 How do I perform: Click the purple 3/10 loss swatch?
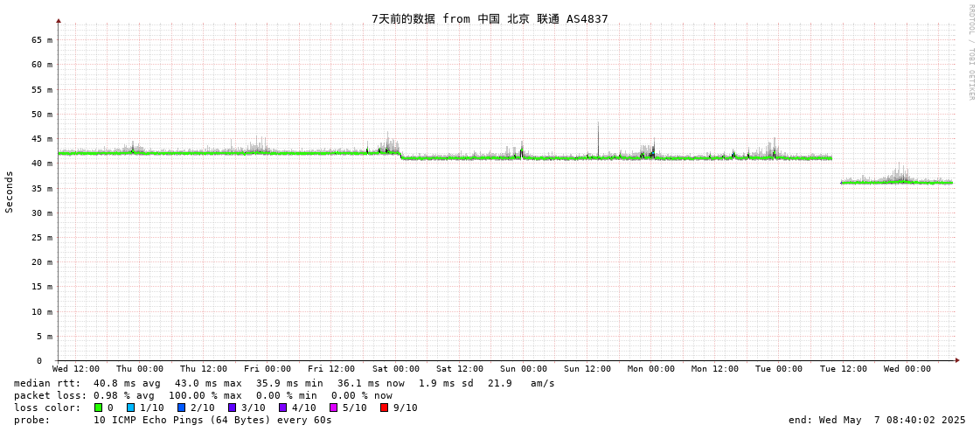pos(233,408)
